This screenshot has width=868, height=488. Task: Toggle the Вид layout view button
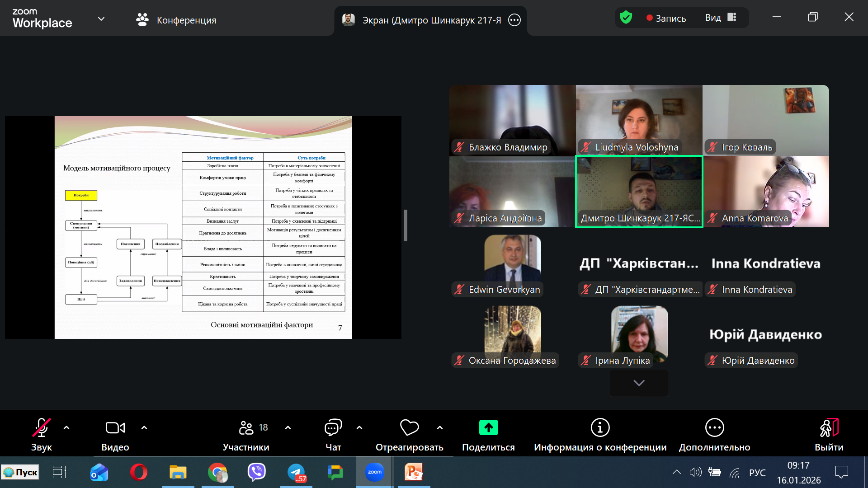(x=721, y=18)
